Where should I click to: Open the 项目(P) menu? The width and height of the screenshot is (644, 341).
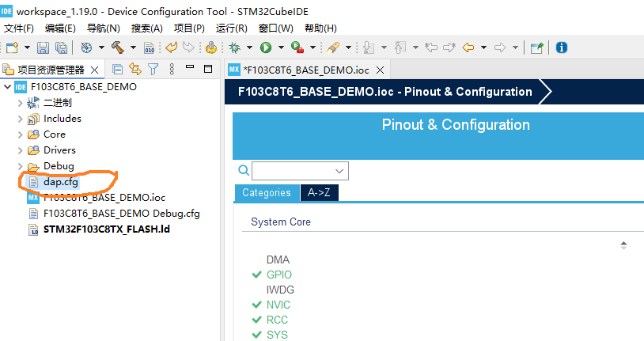pos(189,28)
